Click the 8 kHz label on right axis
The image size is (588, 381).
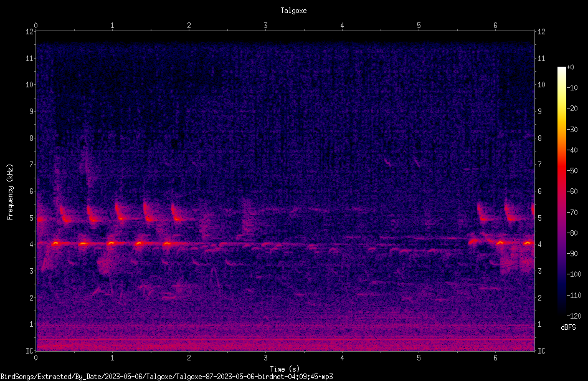pyautogui.click(x=539, y=138)
